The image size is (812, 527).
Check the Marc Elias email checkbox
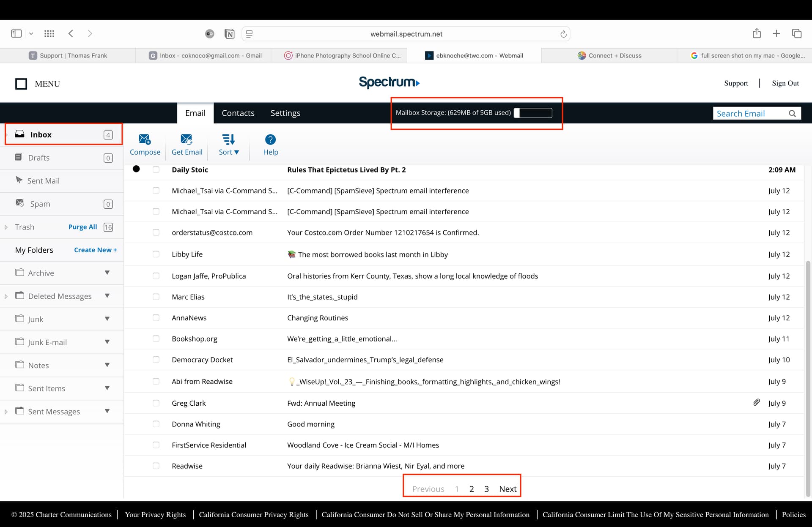point(156,297)
